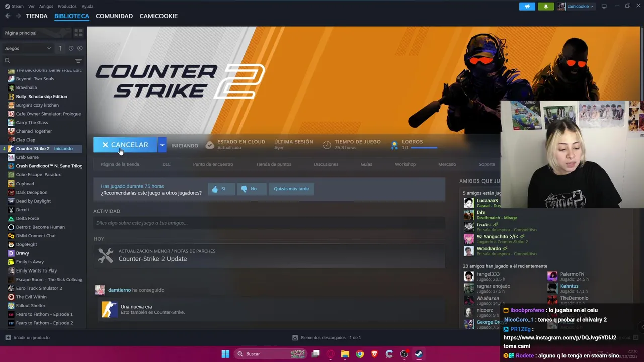Open Steam from the taskbar

[x=419, y=354]
